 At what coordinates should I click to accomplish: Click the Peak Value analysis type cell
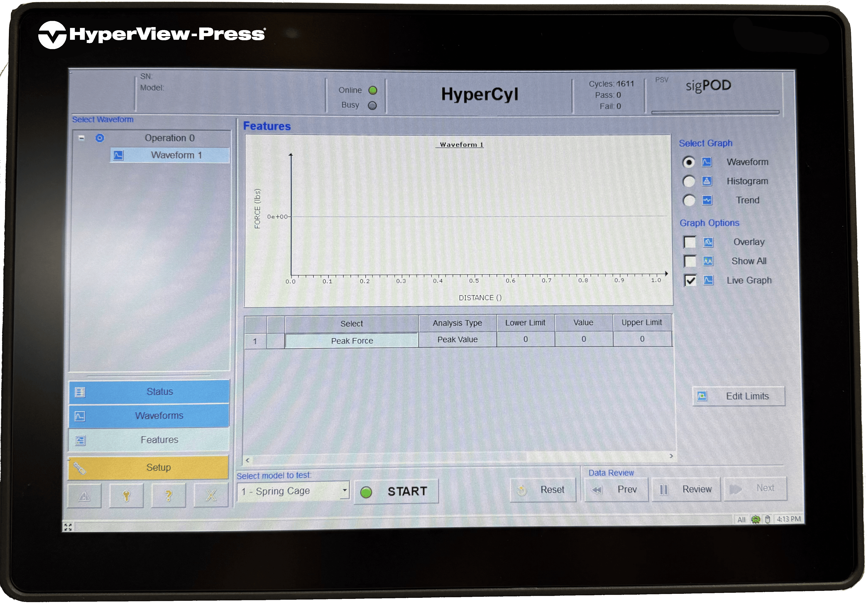[x=458, y=340]
